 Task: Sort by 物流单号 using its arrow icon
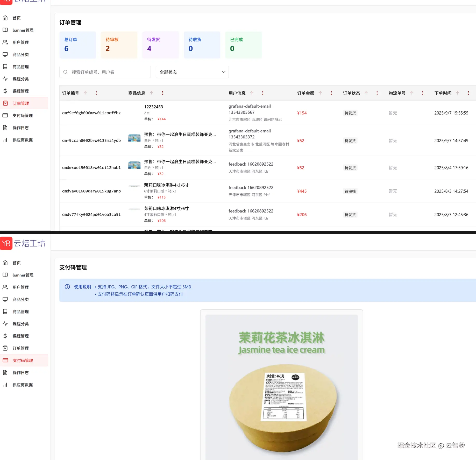pos(412,93)
